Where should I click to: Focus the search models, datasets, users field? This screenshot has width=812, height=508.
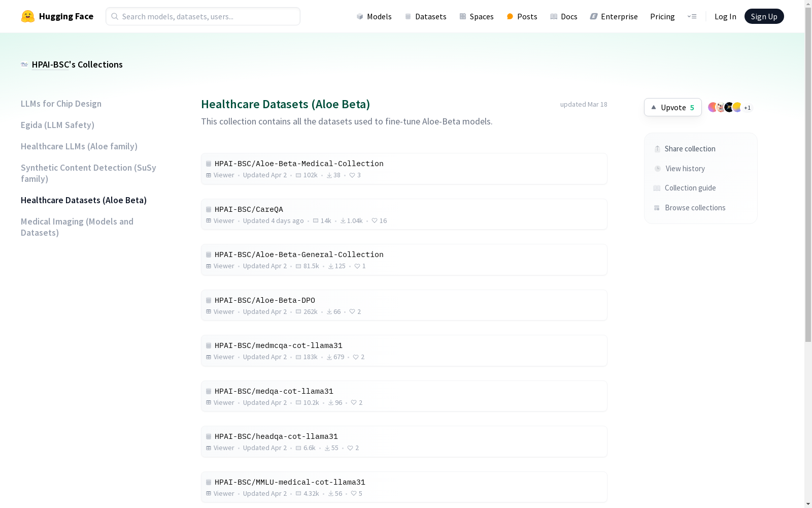tap(203, 16)
